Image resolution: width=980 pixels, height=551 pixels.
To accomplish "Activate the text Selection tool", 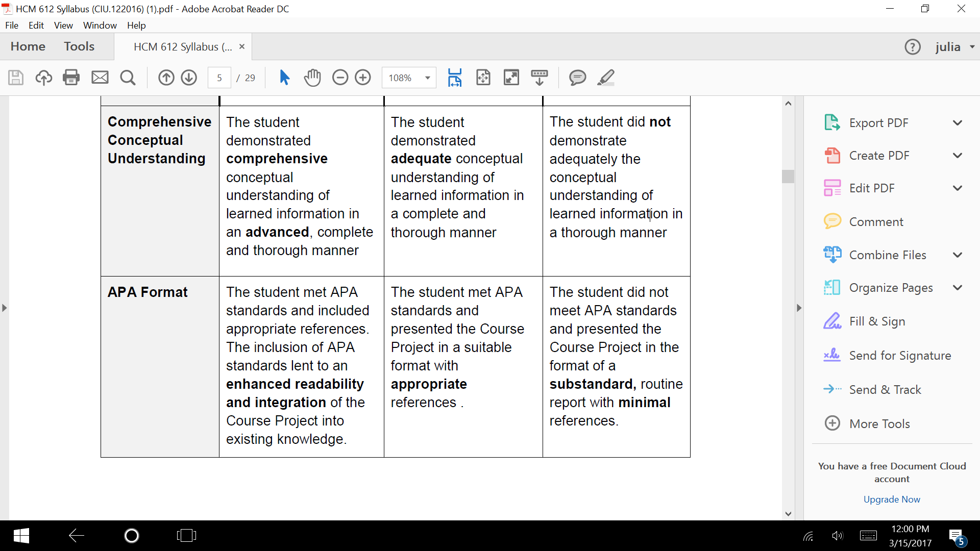I will click(284, 78).
